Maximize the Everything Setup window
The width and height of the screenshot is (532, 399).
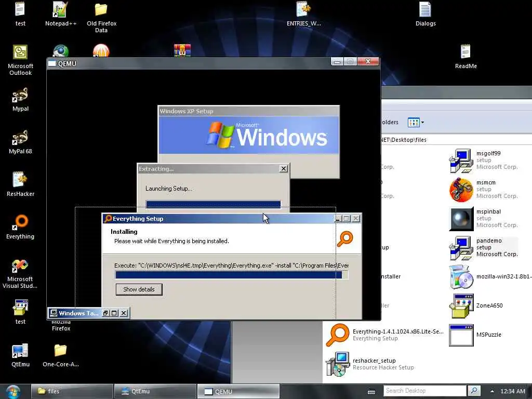tap(347, 219)
